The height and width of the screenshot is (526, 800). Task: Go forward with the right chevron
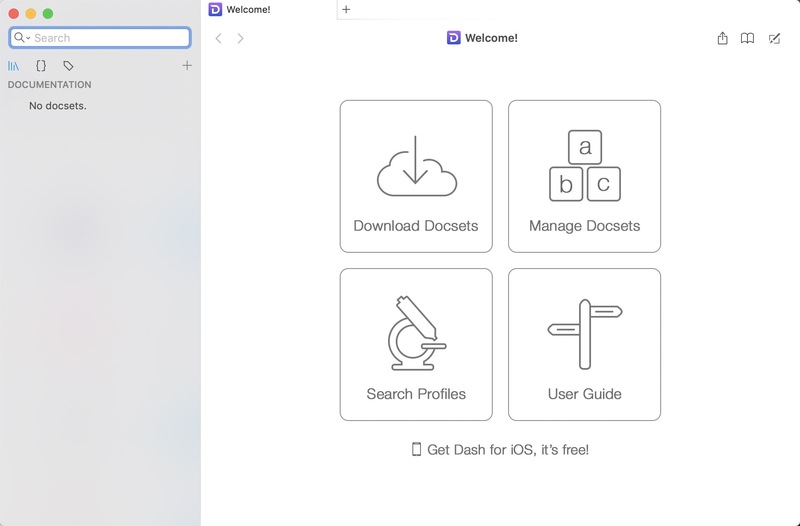(x=240, y=38)
